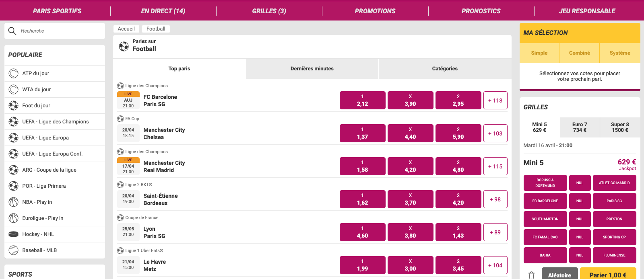Click the trash icon to clear the grid

point(531,275)
